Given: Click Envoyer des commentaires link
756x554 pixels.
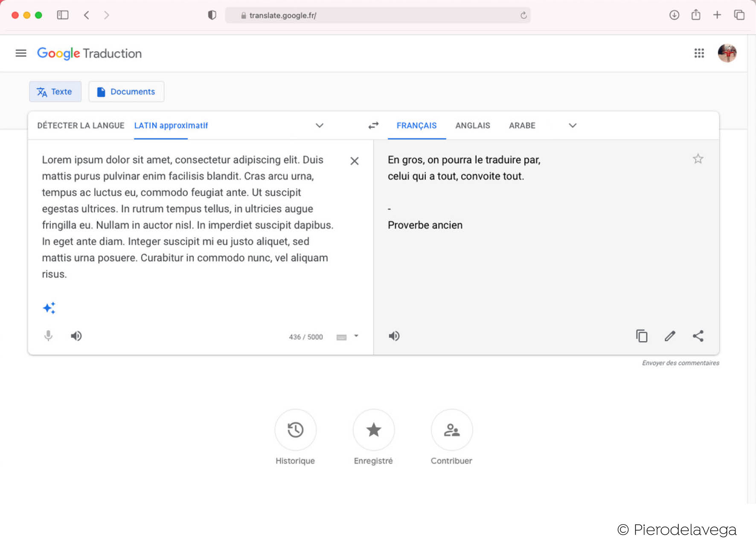Looking at the screenshot, I should [x=680, y=363].
